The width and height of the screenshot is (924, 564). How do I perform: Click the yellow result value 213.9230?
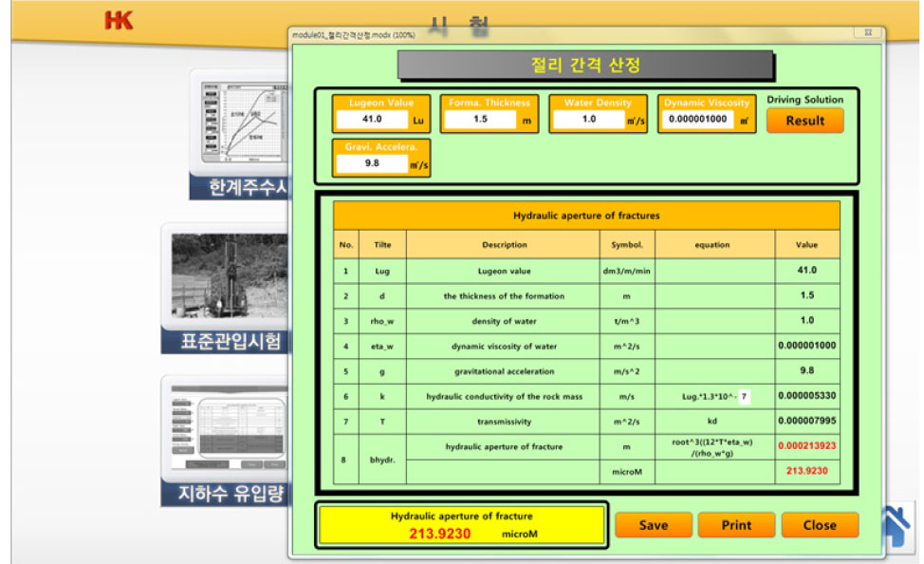pos(439,534)
